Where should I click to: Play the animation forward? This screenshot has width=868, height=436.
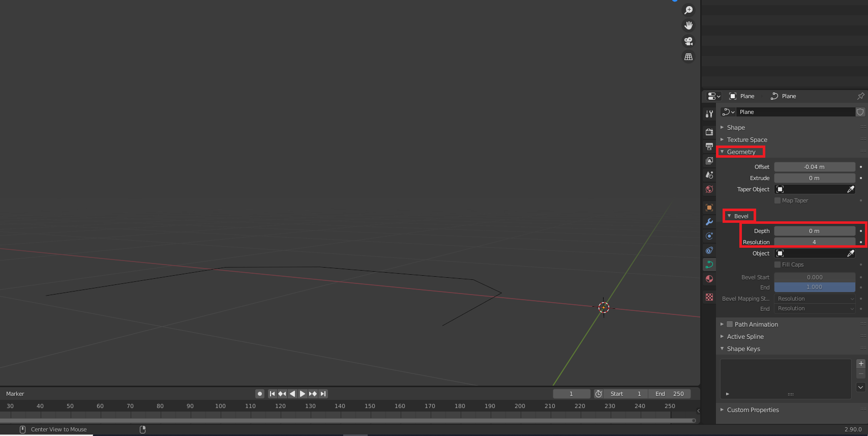pos(303,394)
